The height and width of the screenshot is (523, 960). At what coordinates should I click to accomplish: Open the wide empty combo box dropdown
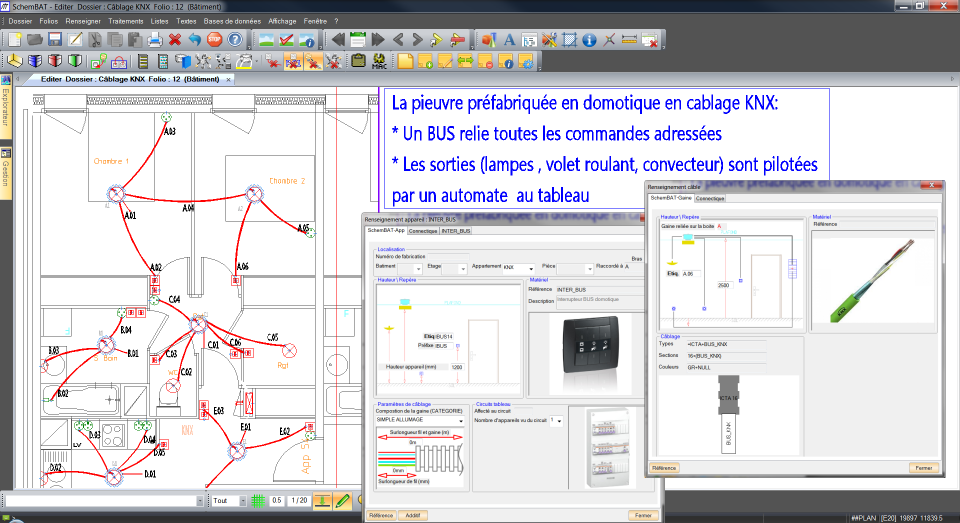pos(200,501)
